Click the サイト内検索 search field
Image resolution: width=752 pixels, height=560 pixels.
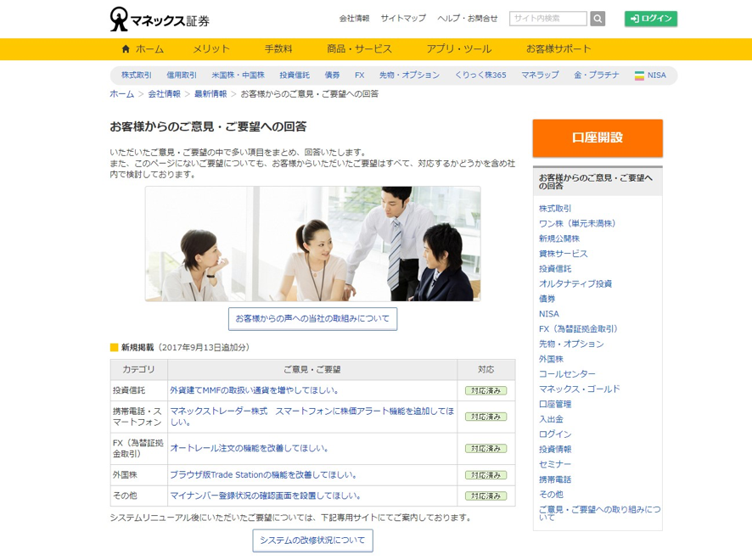pyautogui.click(x=548, y=19)
